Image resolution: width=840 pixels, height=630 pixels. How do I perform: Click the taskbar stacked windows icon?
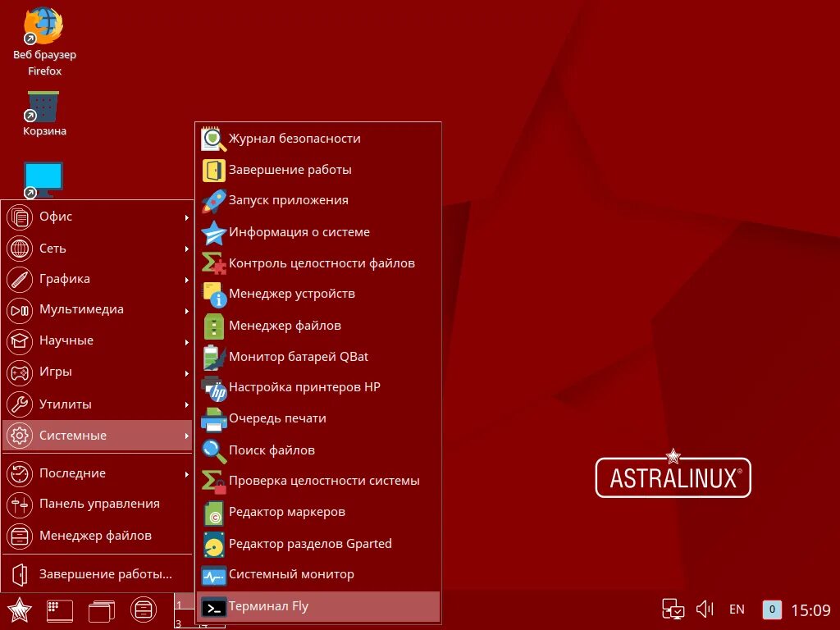tap(101, 610)
